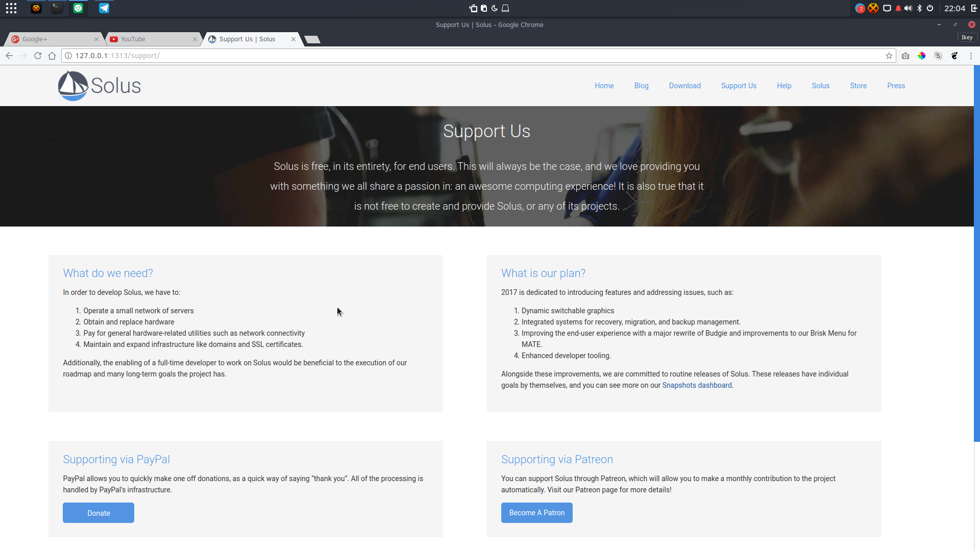Open the Help nav link
This screenshot has height=551, width=980.
point(784,86)
